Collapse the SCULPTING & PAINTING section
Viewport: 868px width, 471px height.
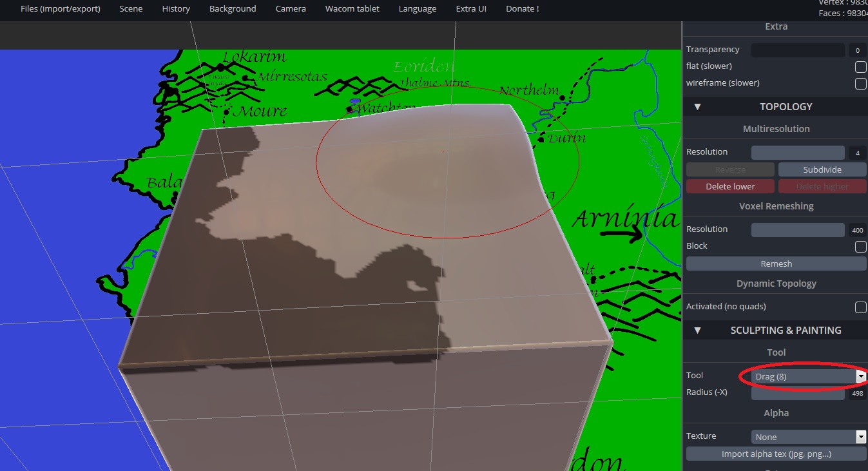tap(697, 331)
